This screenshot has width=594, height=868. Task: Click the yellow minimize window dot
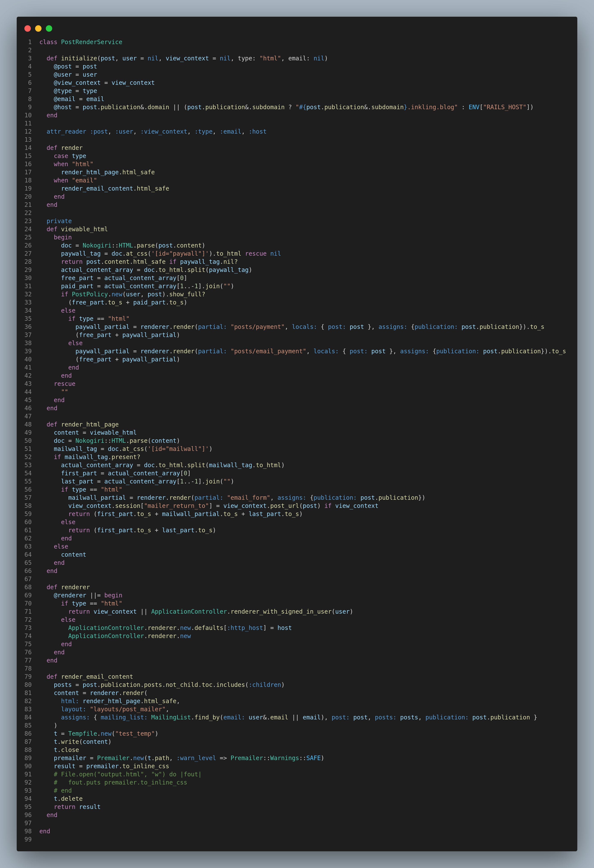click(38, 28)
